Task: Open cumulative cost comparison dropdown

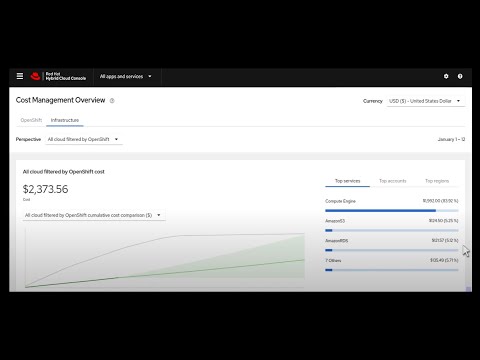Action: tap(93, 215)
